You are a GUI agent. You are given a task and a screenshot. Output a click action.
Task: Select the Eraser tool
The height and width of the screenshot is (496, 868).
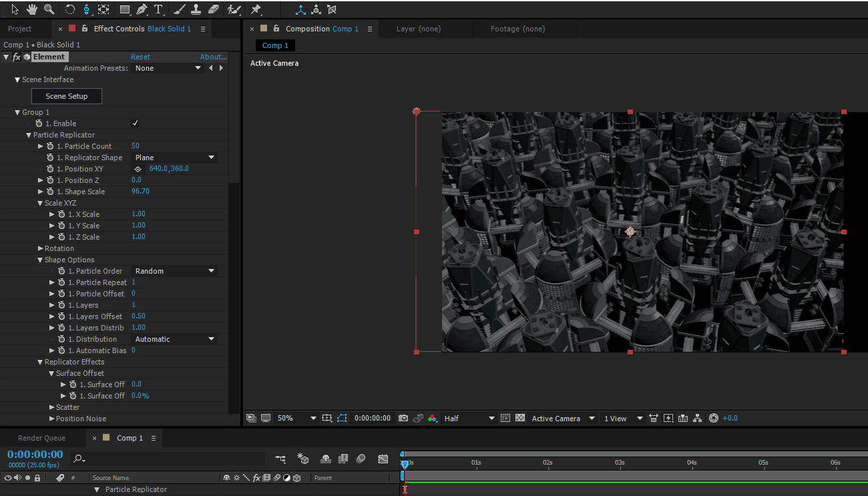[x=214, y=9]
